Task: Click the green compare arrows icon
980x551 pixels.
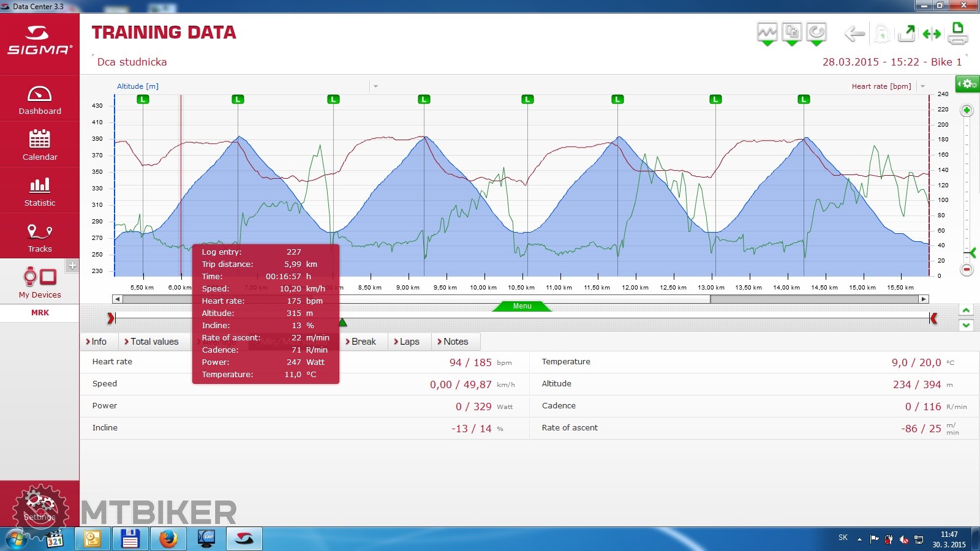Action: 932,34
